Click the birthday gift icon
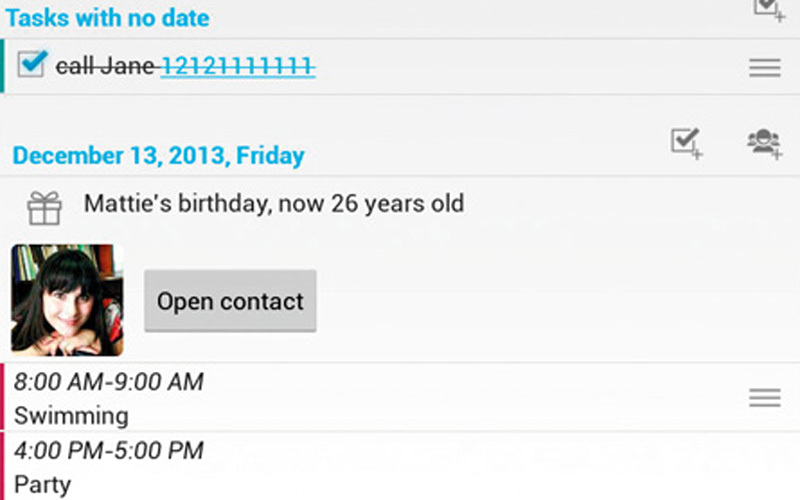This screenshot has height=500, width=800. pos(44,207)
